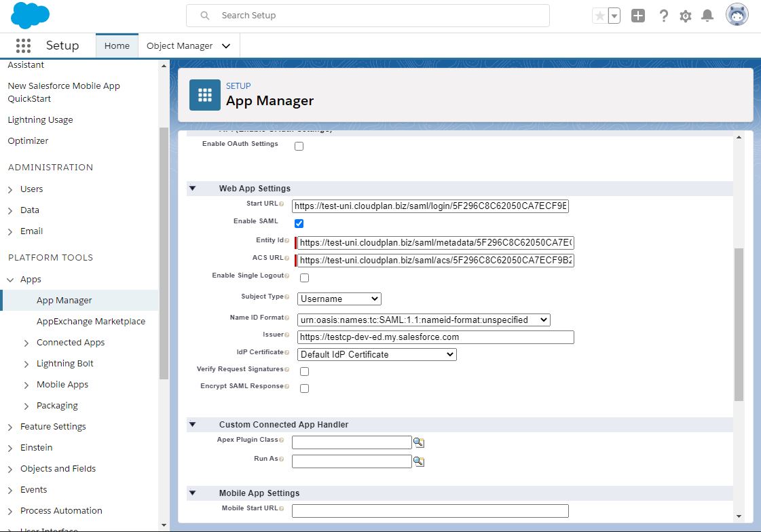Check Verify Request Signatures
The image size is (761, 532).
[304, 371]
